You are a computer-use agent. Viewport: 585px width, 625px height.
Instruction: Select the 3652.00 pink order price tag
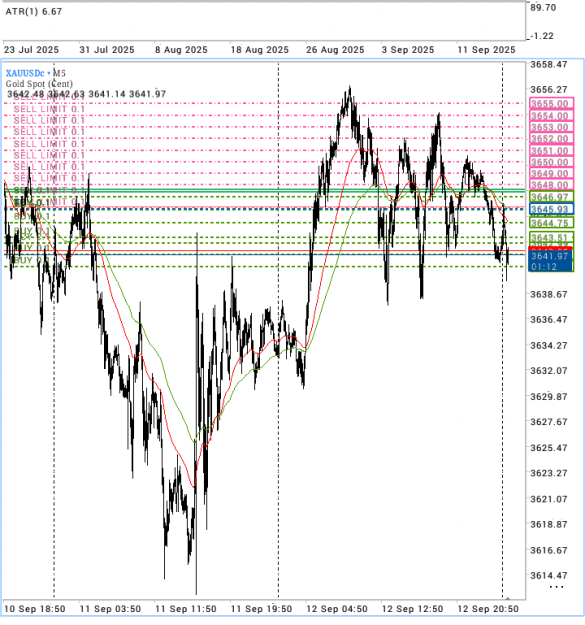tap(551, 139)
